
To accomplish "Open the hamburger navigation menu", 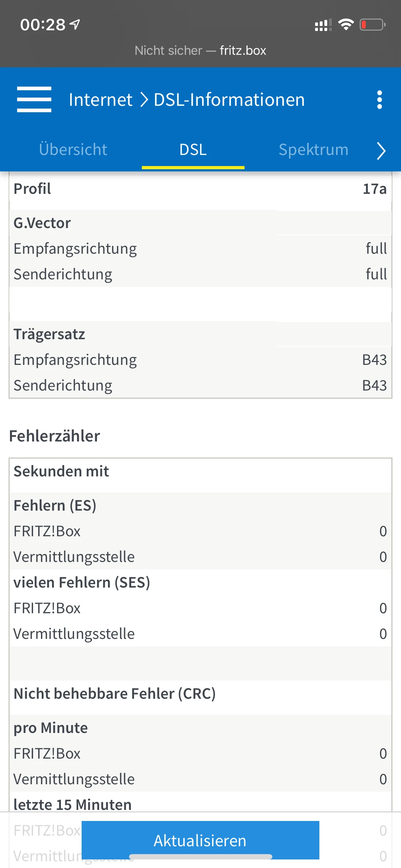I will tap(34, 99).
